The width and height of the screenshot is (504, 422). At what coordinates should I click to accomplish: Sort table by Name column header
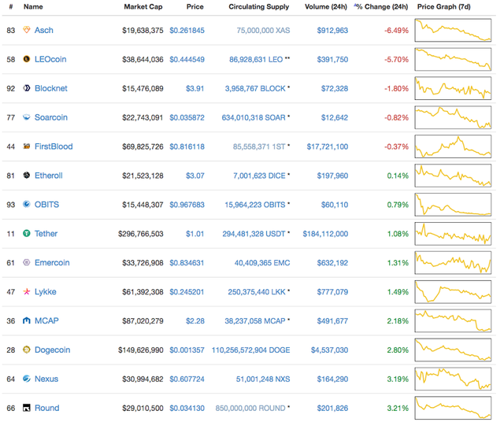point(33,7)
